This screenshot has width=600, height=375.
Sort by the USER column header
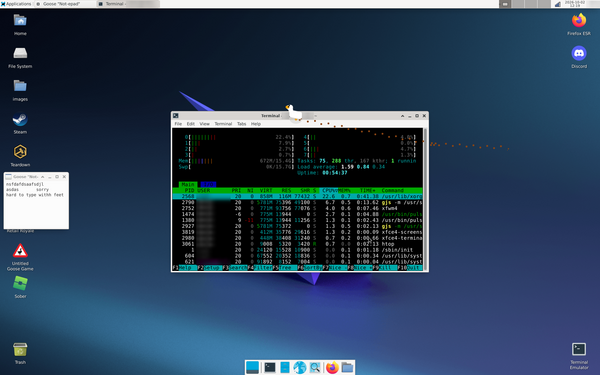(x=204, y=190)
